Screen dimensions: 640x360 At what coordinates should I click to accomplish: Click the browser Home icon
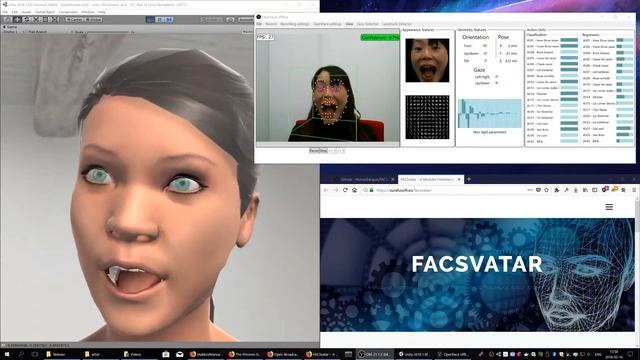click(355, 190)
